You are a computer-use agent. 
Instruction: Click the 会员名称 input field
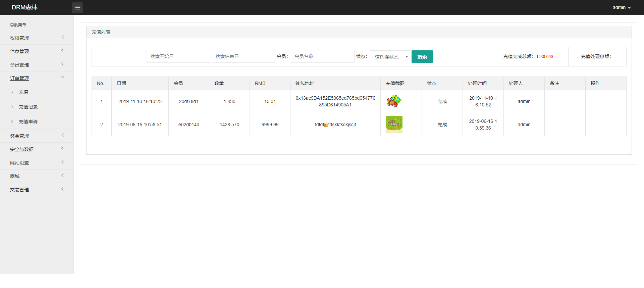pos(322,56)
